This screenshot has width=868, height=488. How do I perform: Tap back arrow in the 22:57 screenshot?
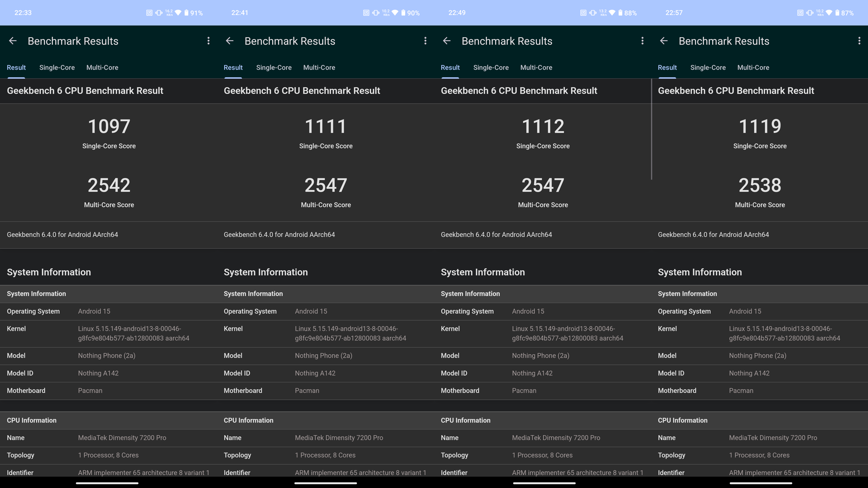click(x=663, y=41)
